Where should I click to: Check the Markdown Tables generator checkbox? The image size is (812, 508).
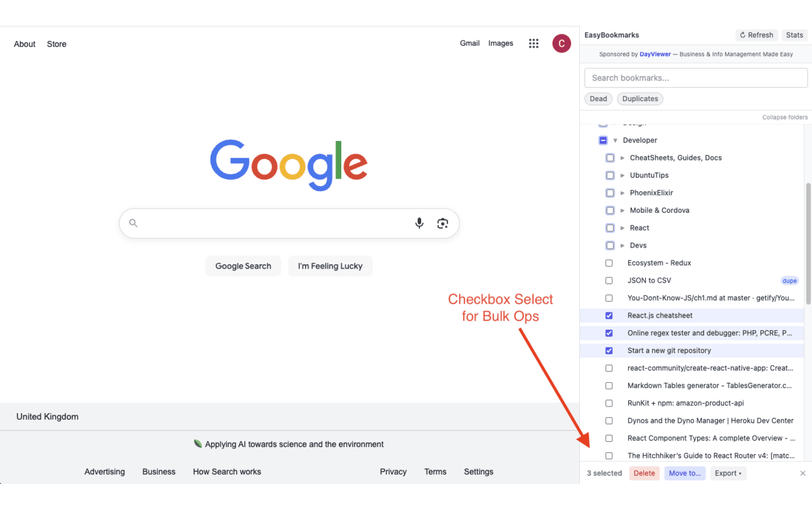coord(609,385)
